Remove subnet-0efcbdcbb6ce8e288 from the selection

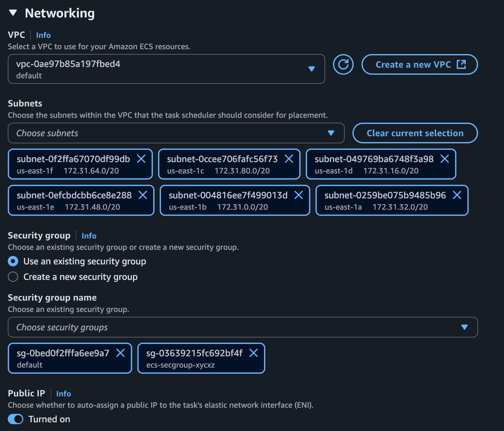click(143, 195)
